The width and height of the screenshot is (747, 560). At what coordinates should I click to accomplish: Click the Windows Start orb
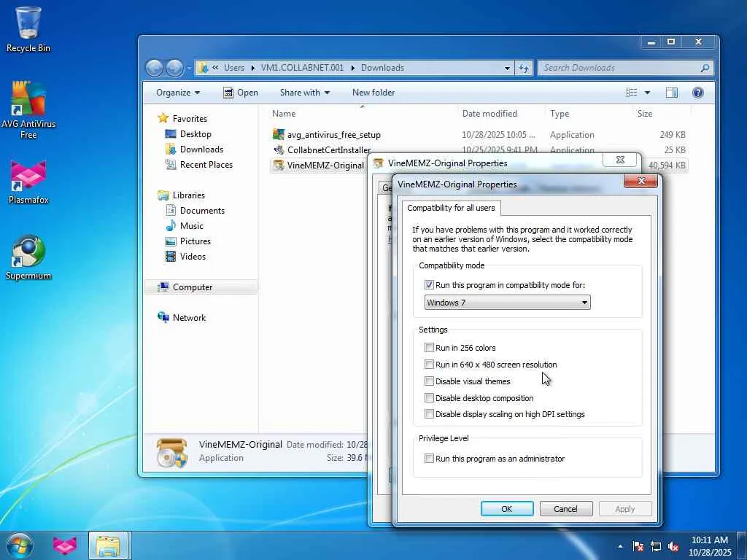[x=20, y=545]
